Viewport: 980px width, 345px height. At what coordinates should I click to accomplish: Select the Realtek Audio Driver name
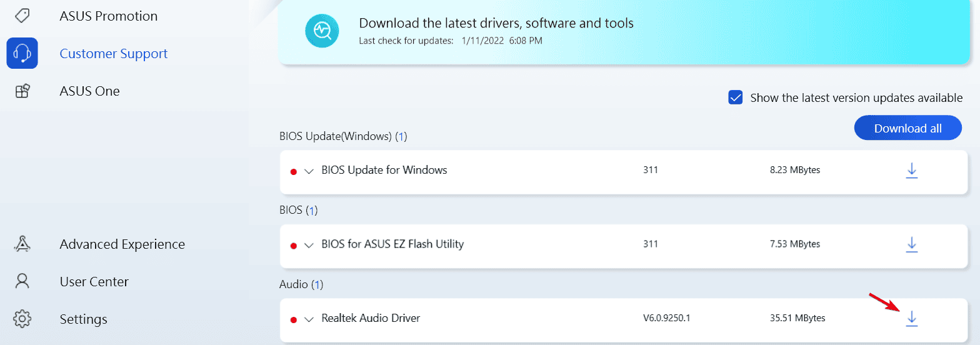[371, 318]
